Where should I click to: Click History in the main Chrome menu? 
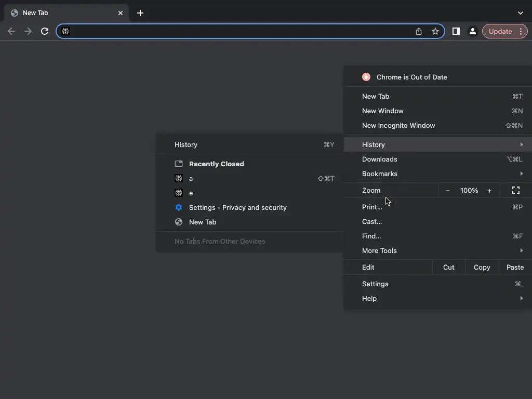437,144
